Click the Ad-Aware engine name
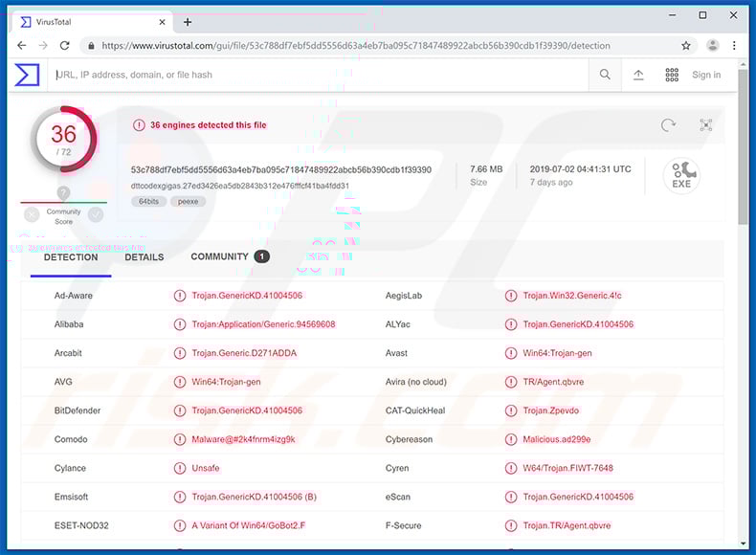This screenshot has height=555, width=756. [x=74, y=296]
